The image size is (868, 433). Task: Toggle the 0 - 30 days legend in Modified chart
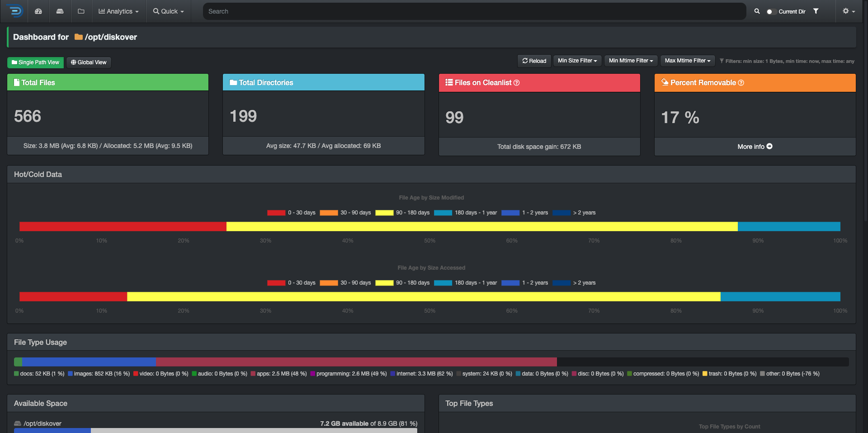[x=291, y=213]
